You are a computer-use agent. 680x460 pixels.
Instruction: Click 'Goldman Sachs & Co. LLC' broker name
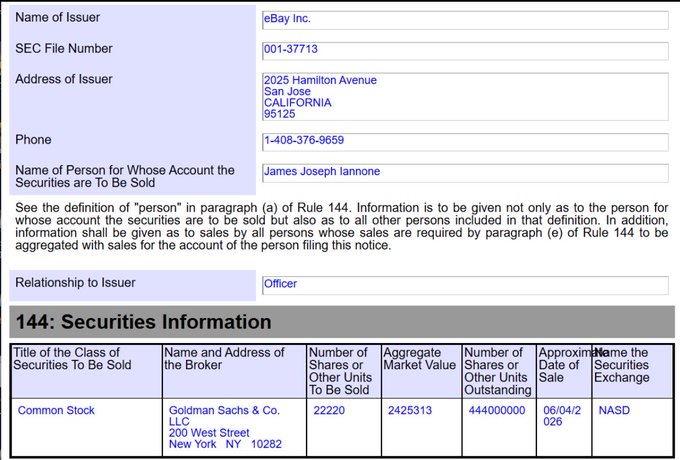click(224, 416)
